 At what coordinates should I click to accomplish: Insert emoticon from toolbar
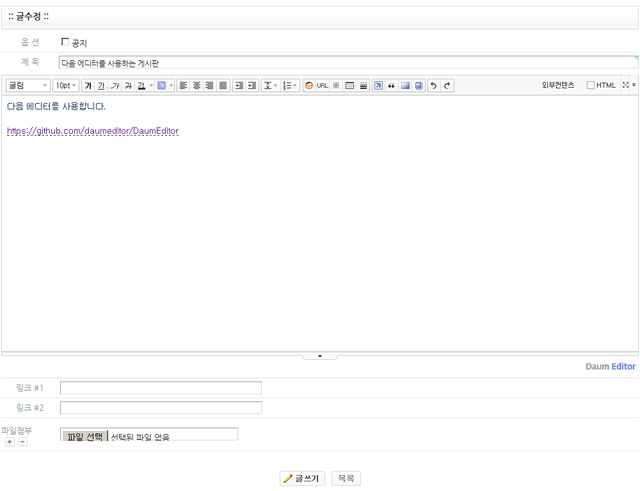308,86
